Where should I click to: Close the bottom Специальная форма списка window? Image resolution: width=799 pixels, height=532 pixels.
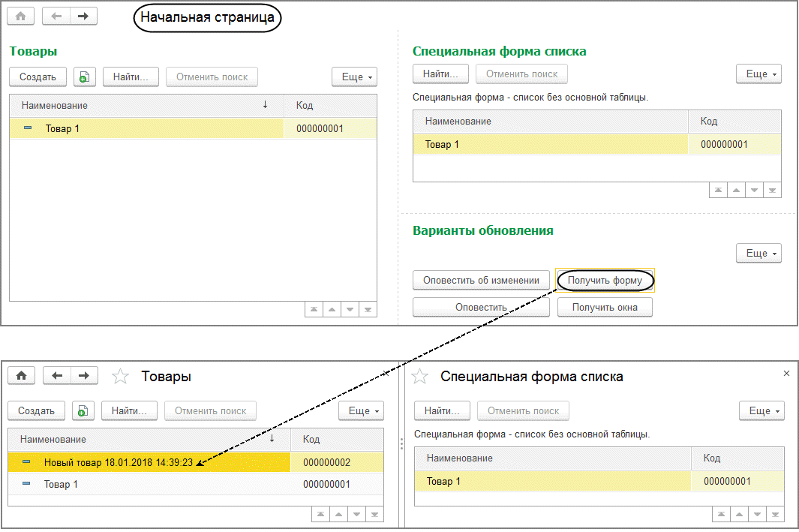(x=786, y=374)
